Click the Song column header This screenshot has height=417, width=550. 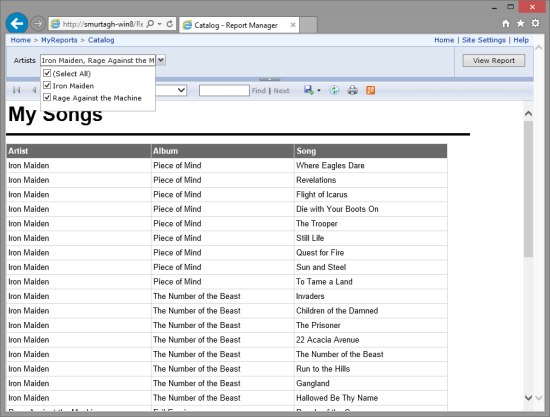(x=371, y=151)
